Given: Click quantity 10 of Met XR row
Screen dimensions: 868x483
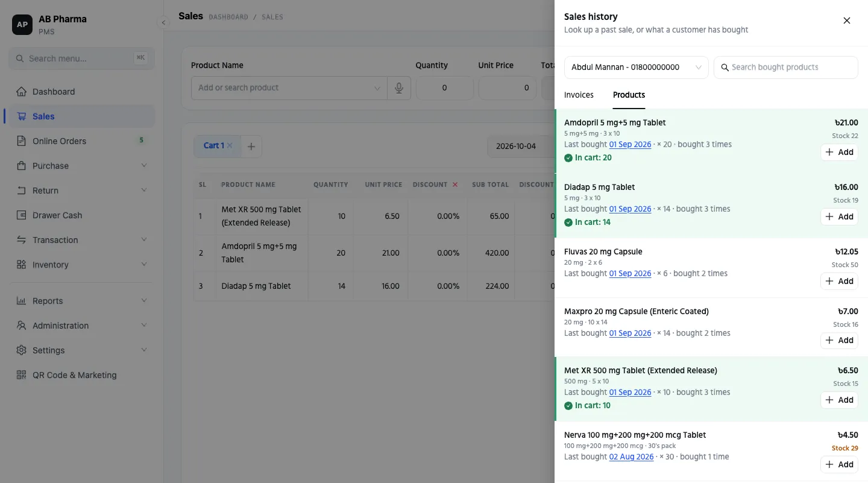Looking at the screenshot, I should point(341,216).
